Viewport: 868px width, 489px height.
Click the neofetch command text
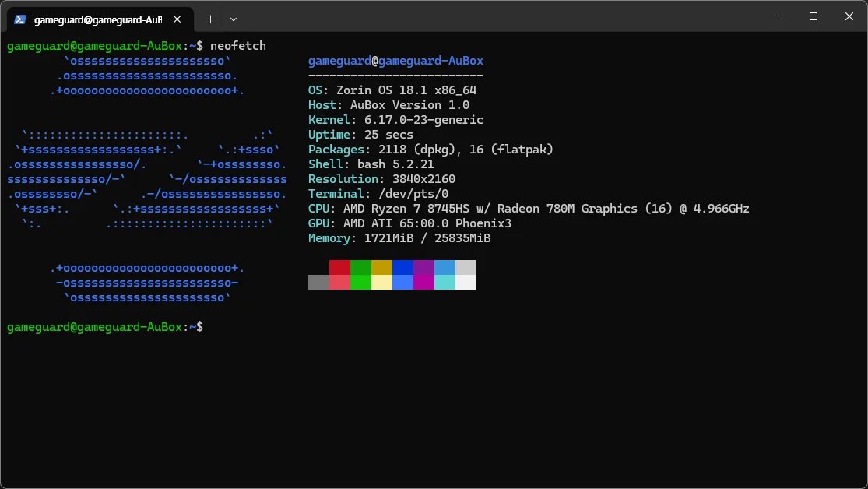point(238,46)
